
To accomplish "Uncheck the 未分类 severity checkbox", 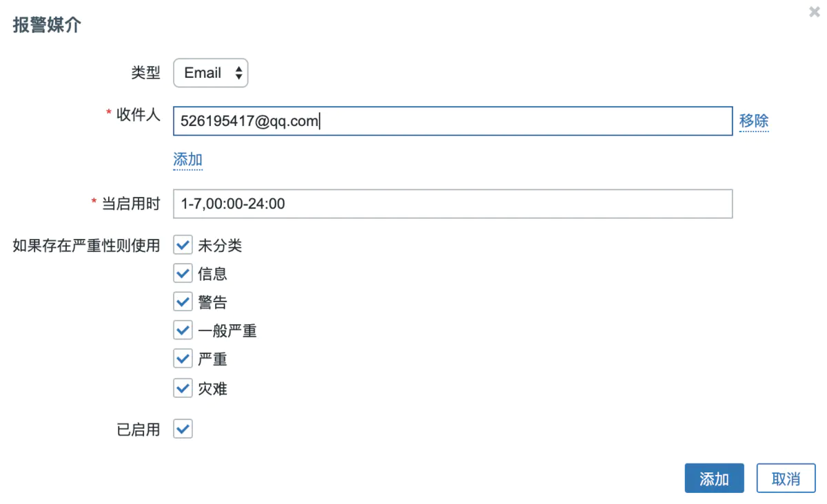I will click(x=183, y=245).
